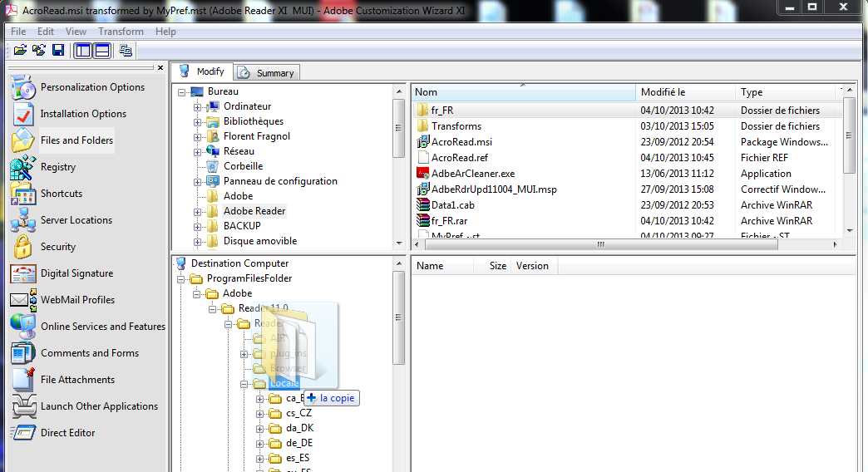Open the Transform menu
The image size is (868, 472).
click(x=121, y=32)
